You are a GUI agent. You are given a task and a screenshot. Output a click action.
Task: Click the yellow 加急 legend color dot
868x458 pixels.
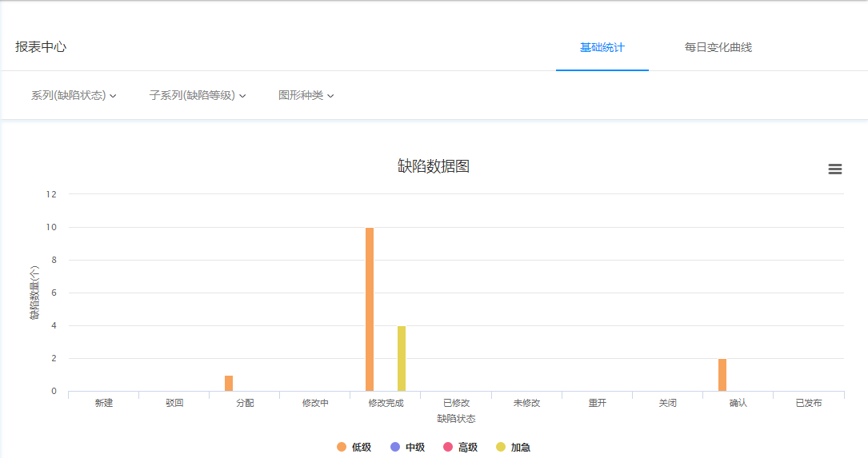[x=501, y=448]
